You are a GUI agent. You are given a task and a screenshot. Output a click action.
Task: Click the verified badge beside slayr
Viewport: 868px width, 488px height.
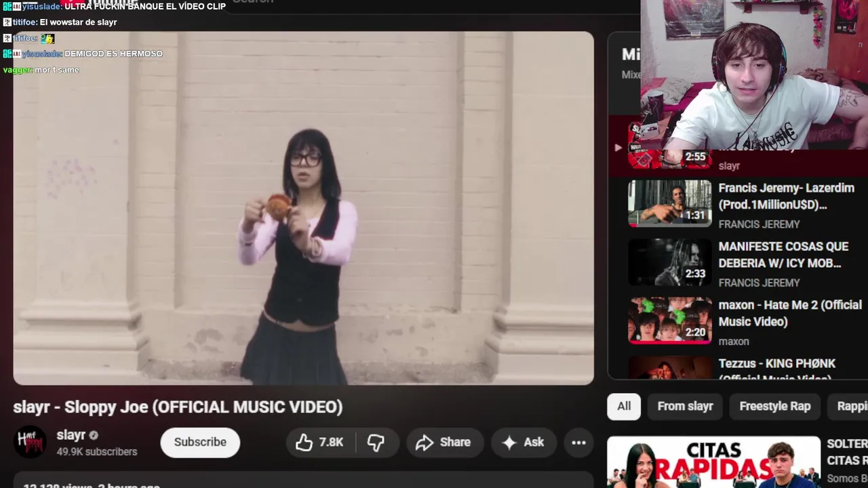tap(94, 435)
